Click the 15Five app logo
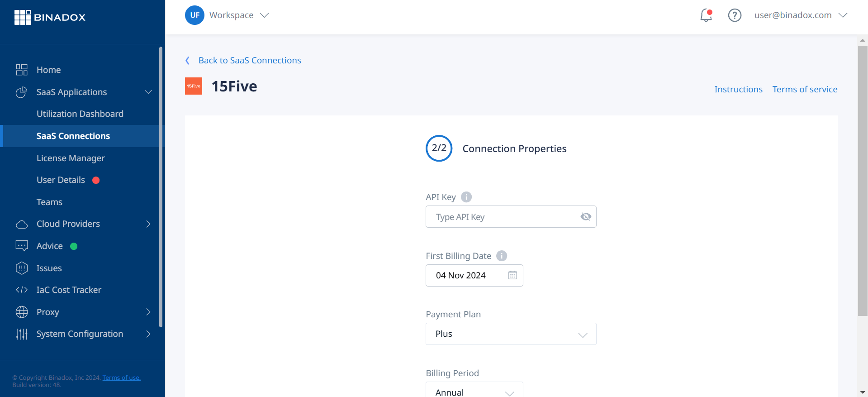The width and height of the screenshot is (868, 397). (x=194, y=86)
